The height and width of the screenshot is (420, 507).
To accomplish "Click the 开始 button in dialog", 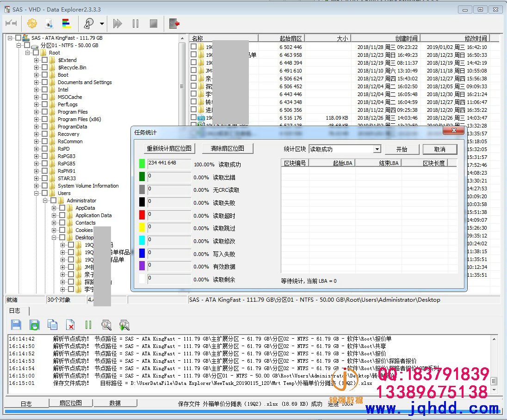I will [402, 149].
